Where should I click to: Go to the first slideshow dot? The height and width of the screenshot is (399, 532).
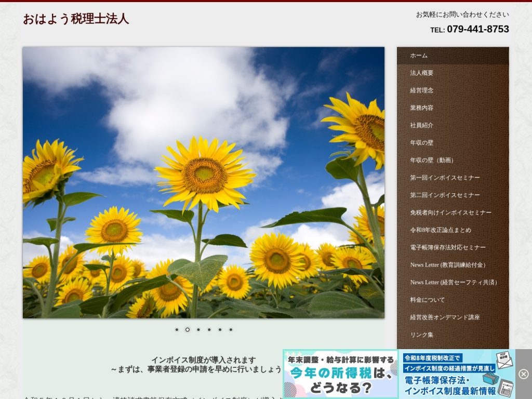[177, 329]
